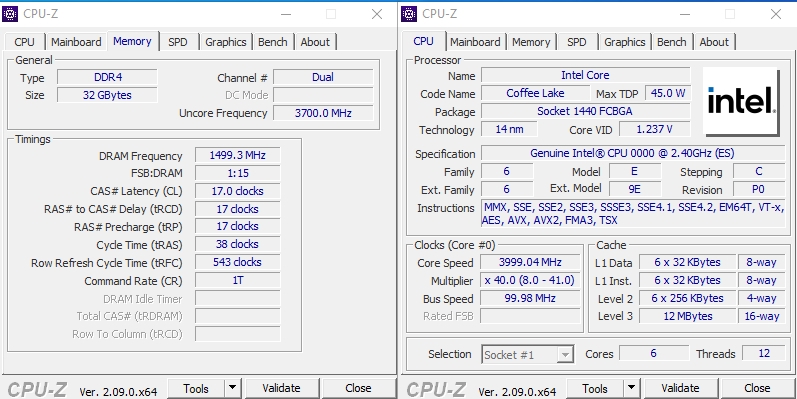The width and height of the screenshot is (797, 399).
Task: Click the 17.0 clocks CAS latency value
Action: pyautogui.click(x=237, y=191)
